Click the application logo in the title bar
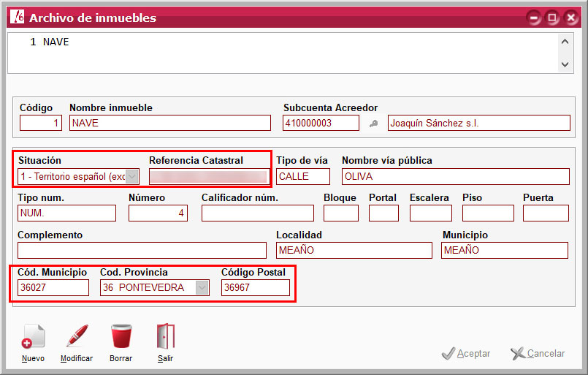This screenshot has width=588, height=375. coord(16,18)
